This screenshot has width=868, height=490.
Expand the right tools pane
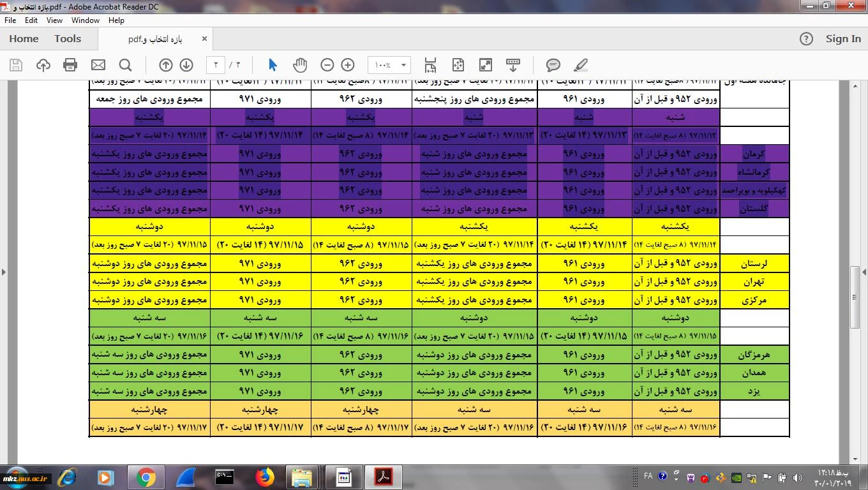(x=864, y=272)
